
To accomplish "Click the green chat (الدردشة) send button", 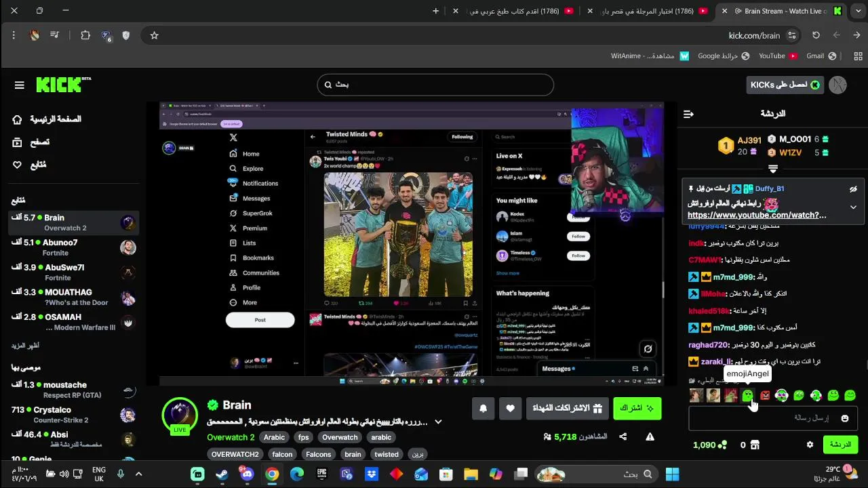I will [840, 445].
